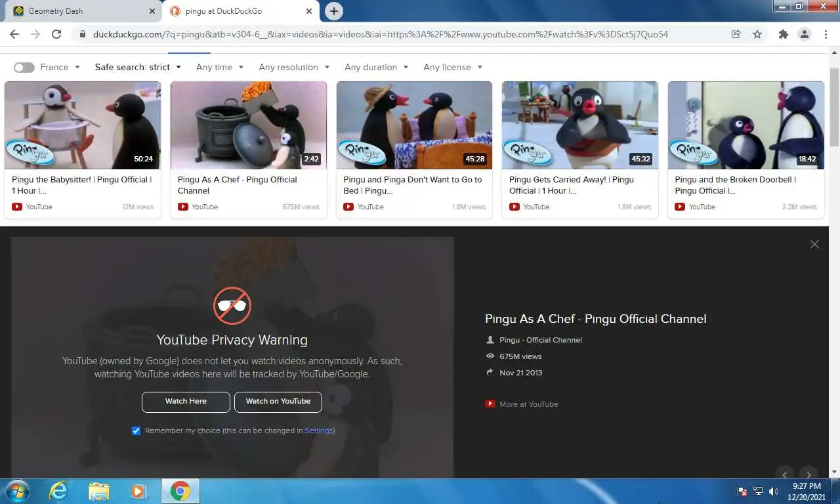Share this page from address bar
The height and width of the screenshot is (504, 840).
coord(736,34)
